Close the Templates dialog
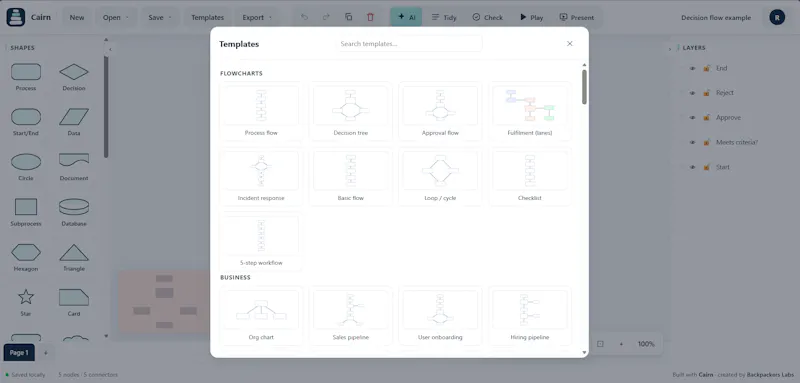 pyautogui.click(x=570, y=44)
